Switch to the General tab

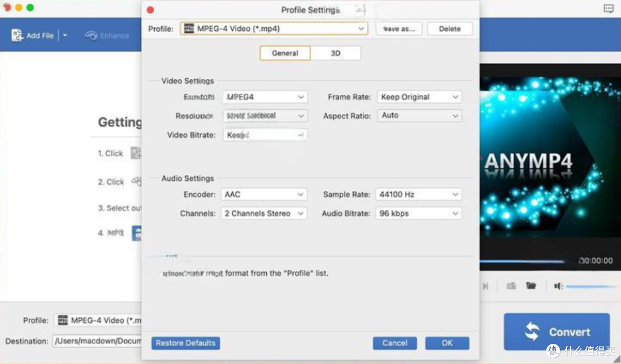point(285,53)
